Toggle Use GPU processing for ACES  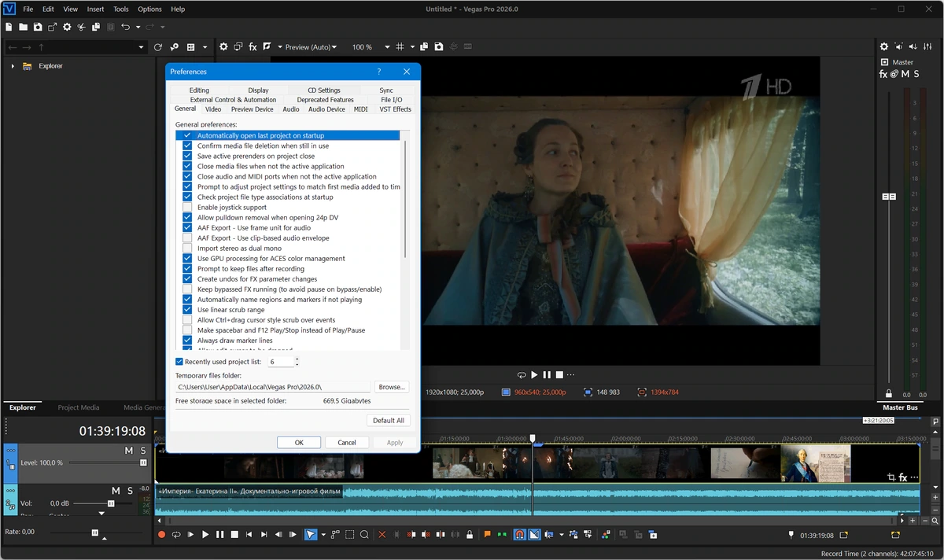coord(187,258)
